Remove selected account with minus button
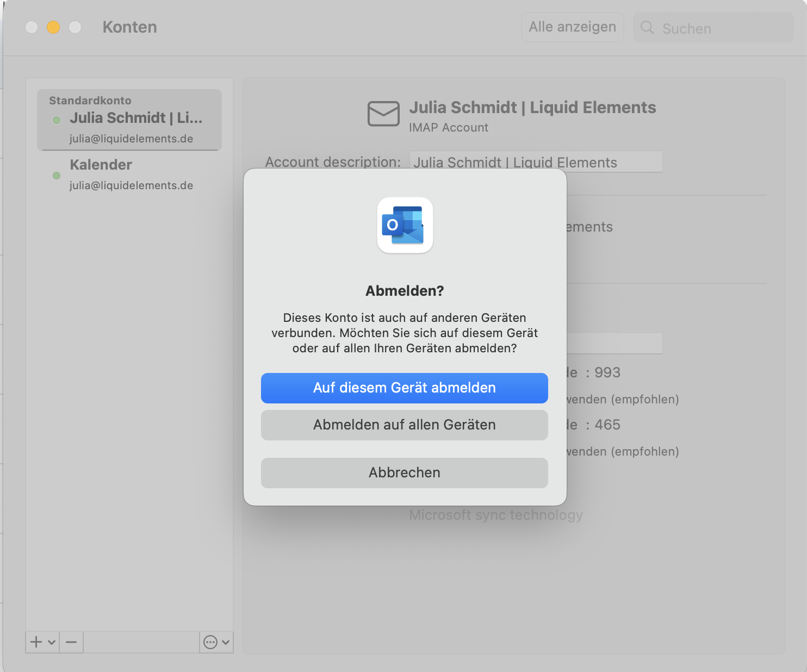 71,642
